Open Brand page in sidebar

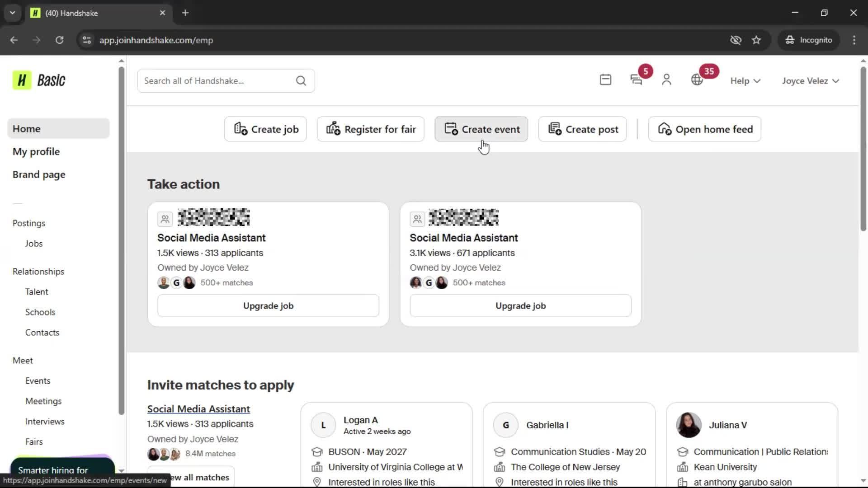pyautogui.click(x=39, y=175)
